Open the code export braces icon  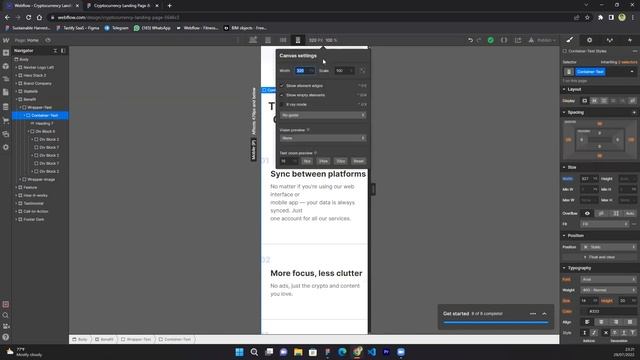504,40
